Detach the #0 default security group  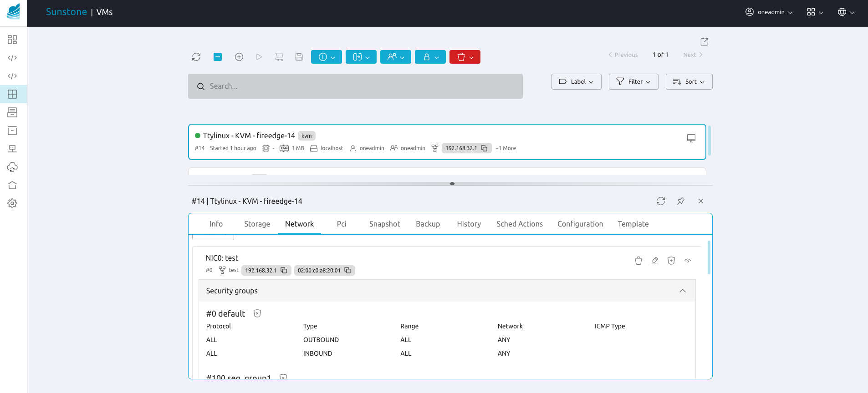click(x=257, y=313)
